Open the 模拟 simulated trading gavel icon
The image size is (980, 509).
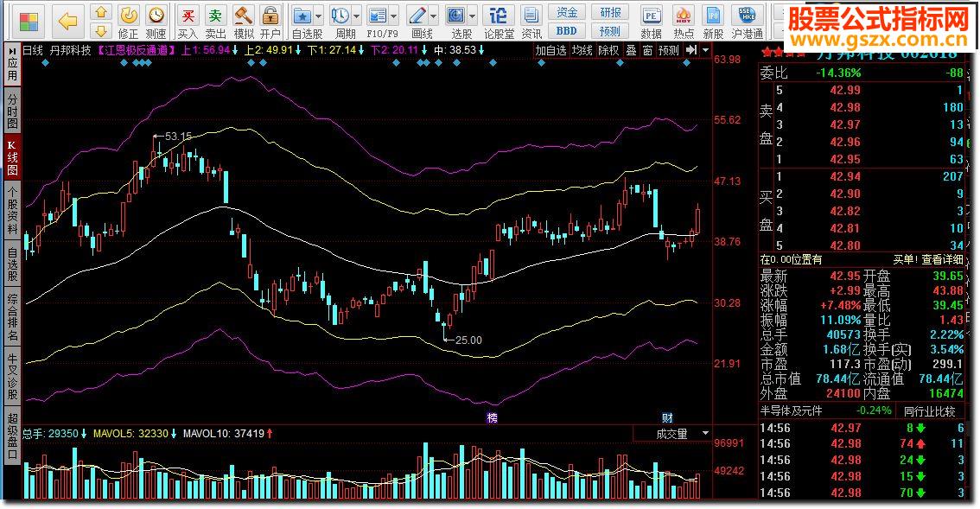click(x=243, y=22)
